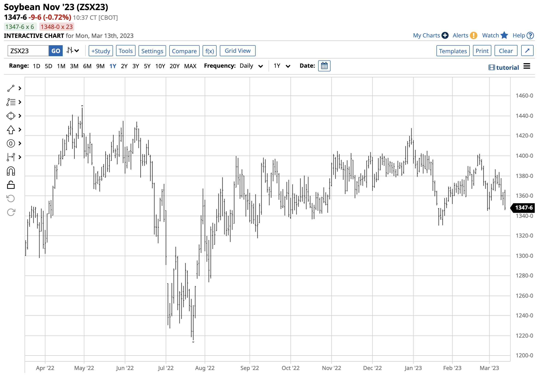Click the magnet snap mode icon
This screenshot has height=392, width=560.
coord(11,171)
